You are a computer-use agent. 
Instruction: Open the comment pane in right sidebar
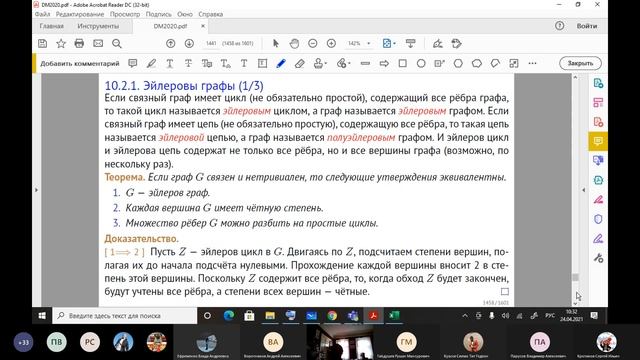pos(598,141)
